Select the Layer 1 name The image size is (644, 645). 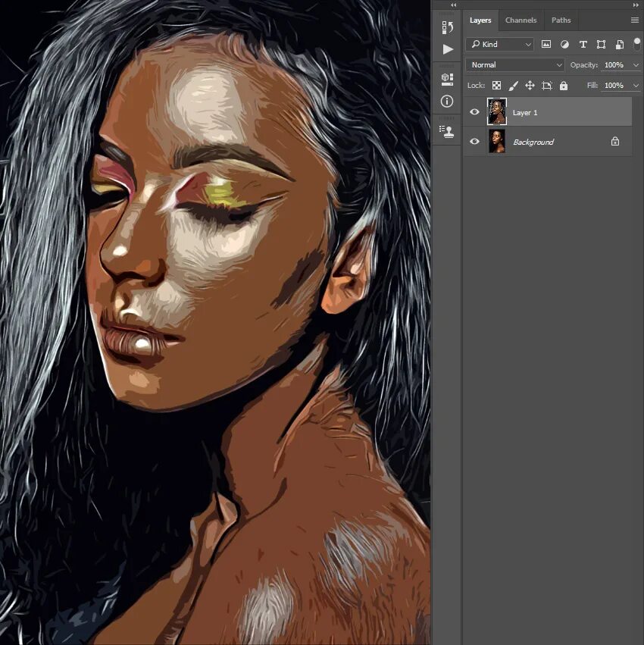click(x=525, y=112)
